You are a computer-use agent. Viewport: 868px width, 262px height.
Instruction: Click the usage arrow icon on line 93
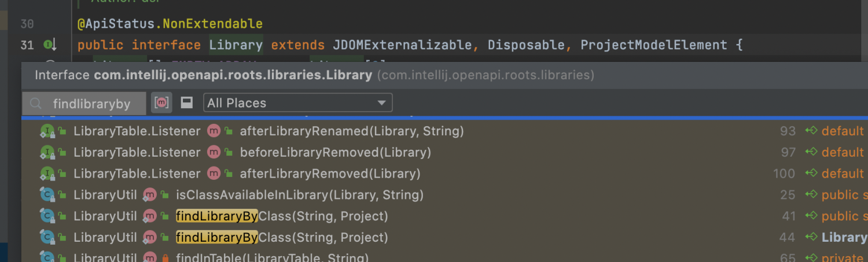click(811, 131)
